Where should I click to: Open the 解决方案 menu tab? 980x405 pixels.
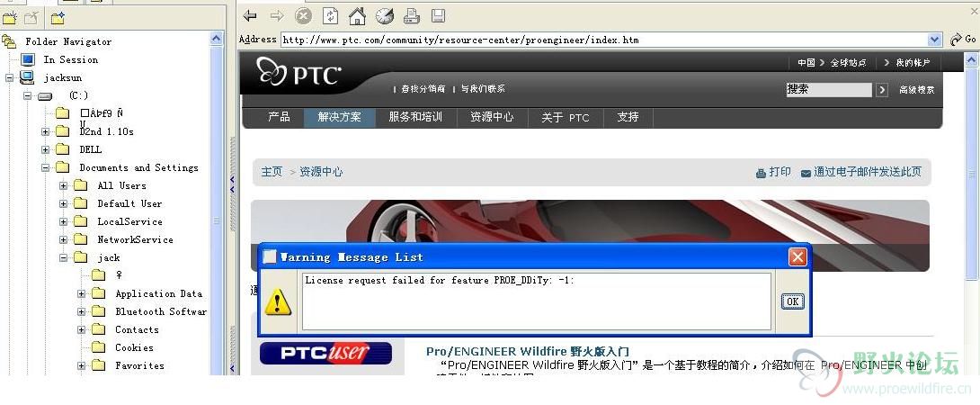(x=339, y=117)
